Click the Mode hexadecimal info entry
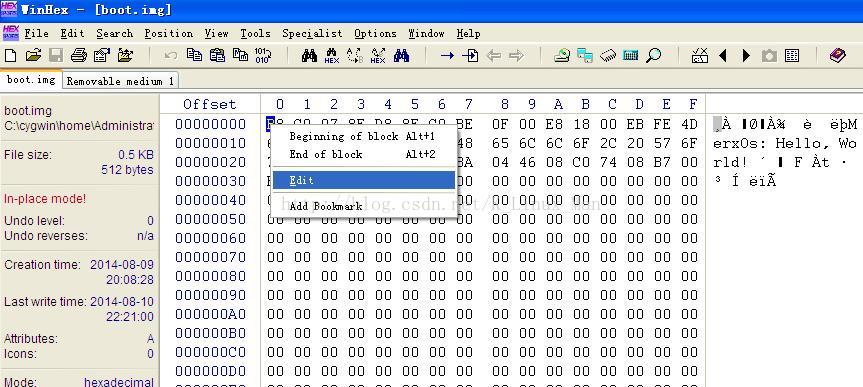 79,381
